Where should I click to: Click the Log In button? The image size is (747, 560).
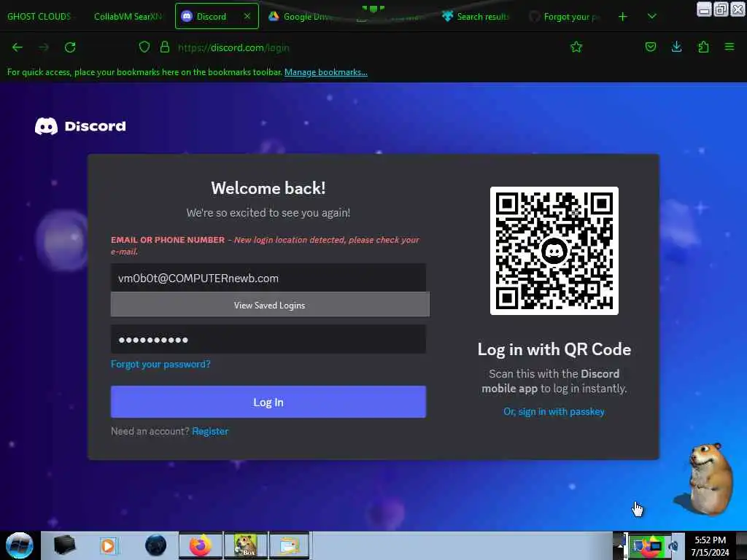(x=268, y=402)
